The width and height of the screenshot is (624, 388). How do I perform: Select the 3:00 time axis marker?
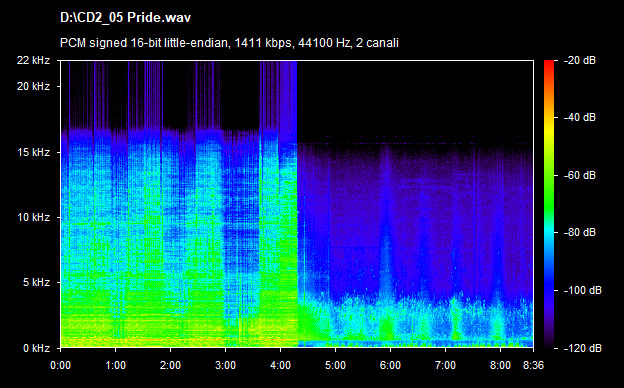225,365
